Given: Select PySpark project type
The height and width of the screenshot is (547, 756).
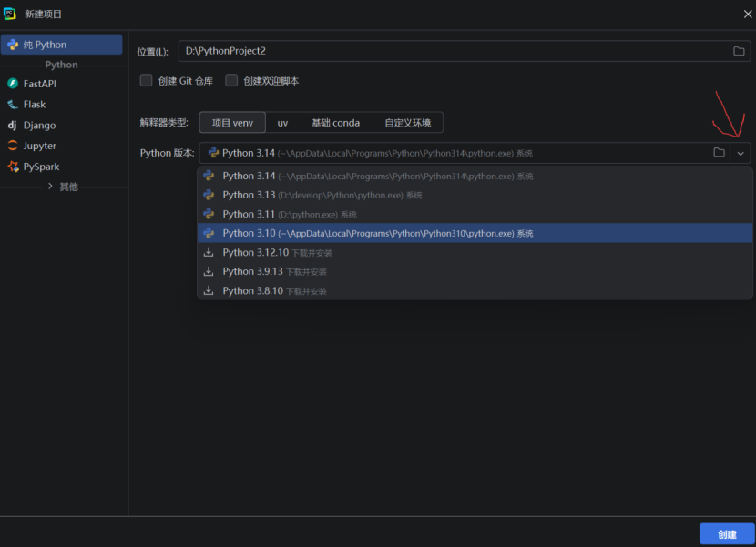Looking at the screenshot, I should (61, 167).
